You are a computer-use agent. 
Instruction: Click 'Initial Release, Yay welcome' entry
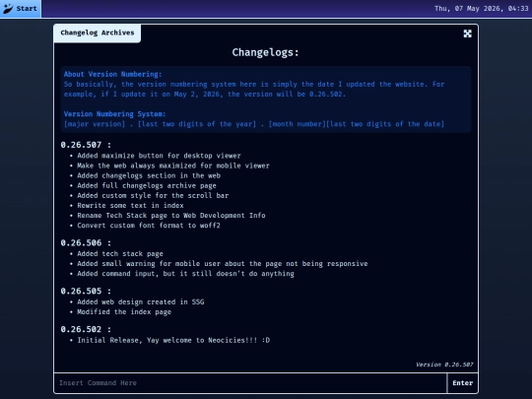(173, 340)
